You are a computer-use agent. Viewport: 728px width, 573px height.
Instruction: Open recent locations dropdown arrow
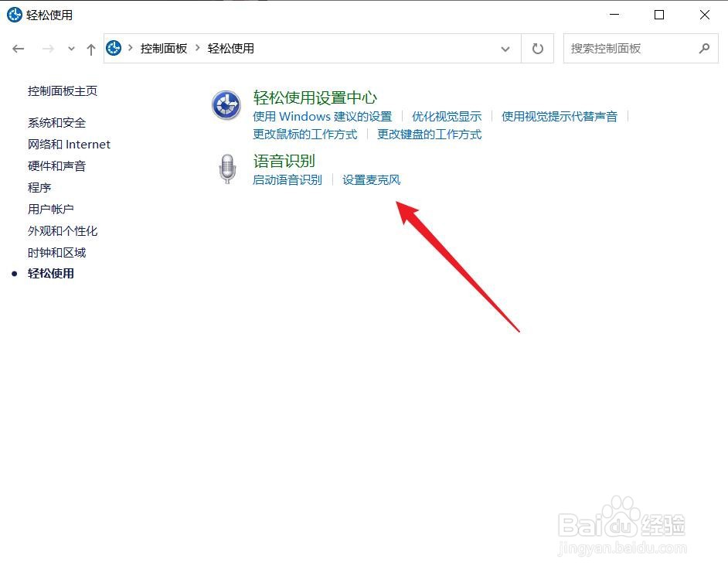pyautogui.click(x=71, y=49)
